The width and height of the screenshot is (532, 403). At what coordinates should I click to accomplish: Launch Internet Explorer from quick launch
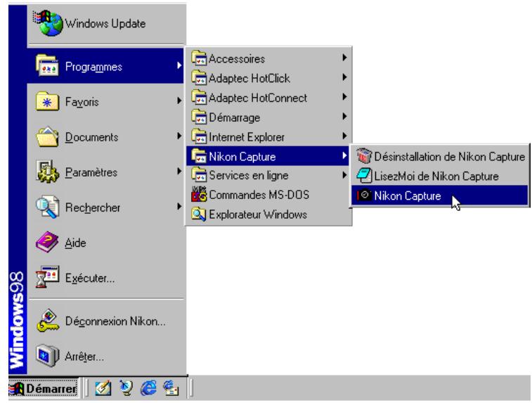[x=148, y=388]
